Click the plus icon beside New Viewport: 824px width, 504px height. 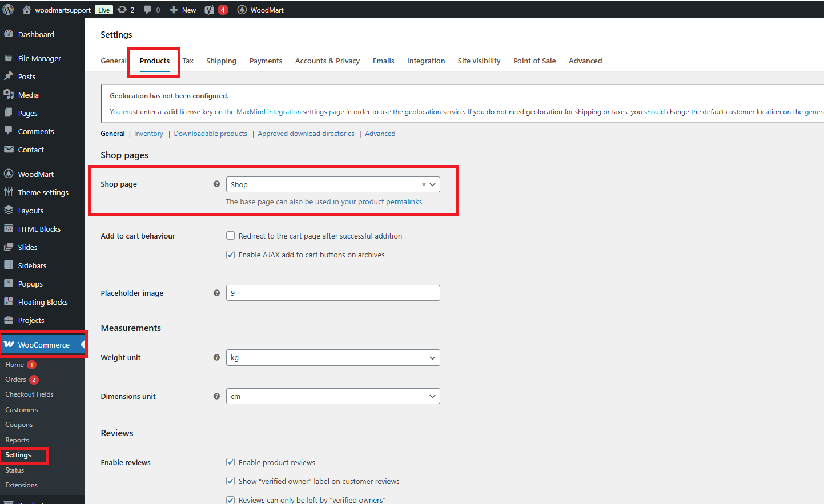pos(174,10)
